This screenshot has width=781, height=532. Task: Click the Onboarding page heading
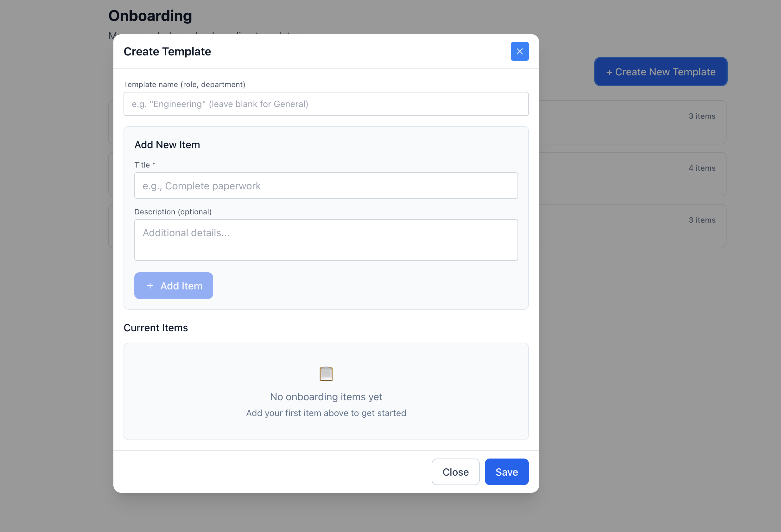click(150, 16)
